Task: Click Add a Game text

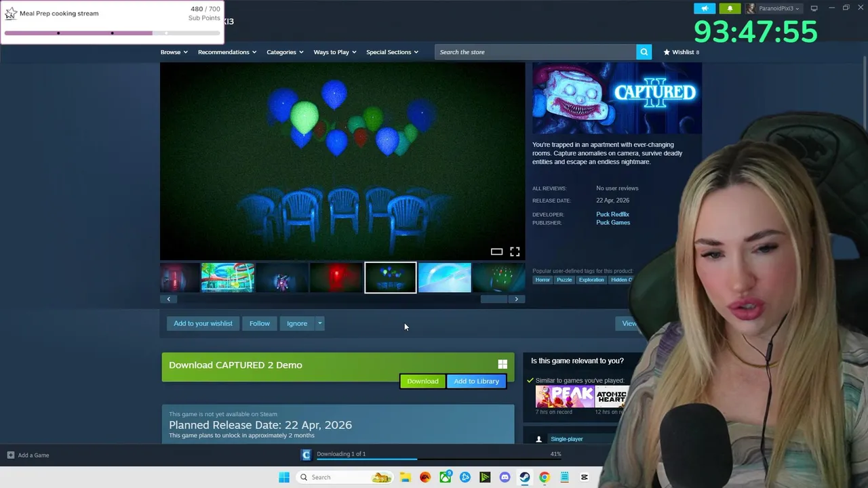Action: [33, 455]
